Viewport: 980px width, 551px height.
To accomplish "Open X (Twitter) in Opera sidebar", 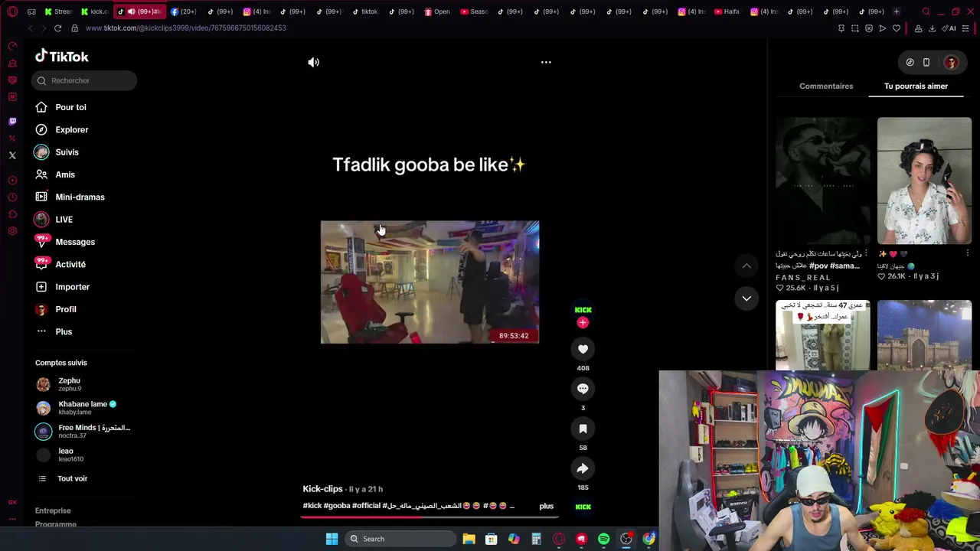I will [12, 155].
